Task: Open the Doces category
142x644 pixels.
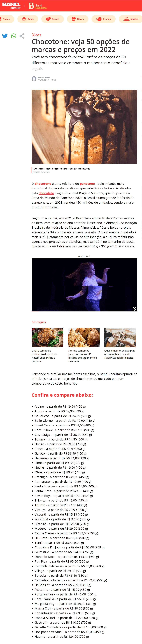Action: click(78, 19)
